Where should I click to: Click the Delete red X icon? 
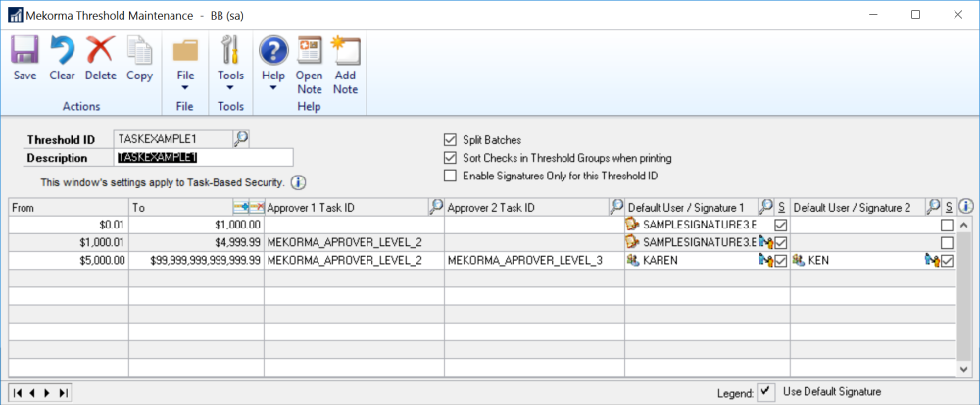100,51
